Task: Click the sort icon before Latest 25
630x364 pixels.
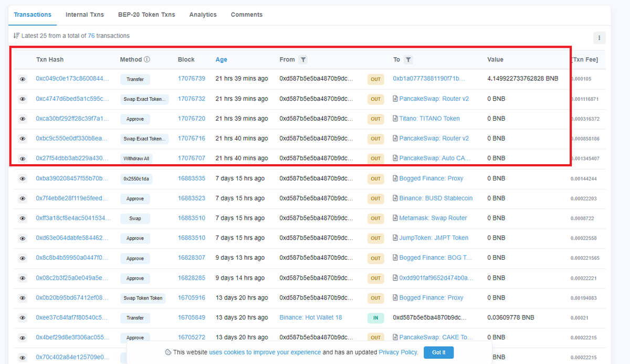Action: pyautogui.click(x=16, y=36)
